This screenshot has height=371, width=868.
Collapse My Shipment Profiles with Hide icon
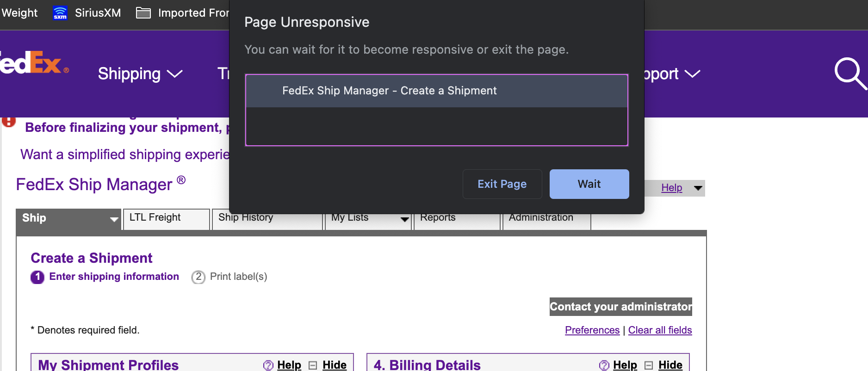click(313, 365)
